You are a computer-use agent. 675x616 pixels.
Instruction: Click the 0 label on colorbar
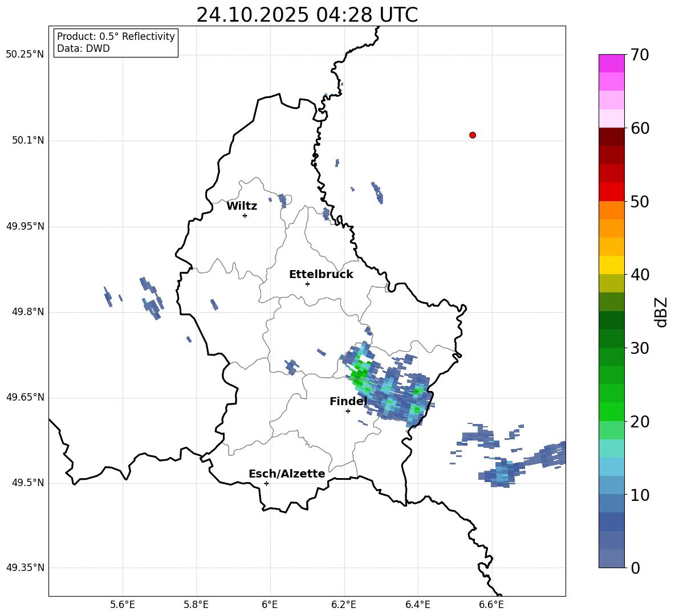click(x=635, y=568)
